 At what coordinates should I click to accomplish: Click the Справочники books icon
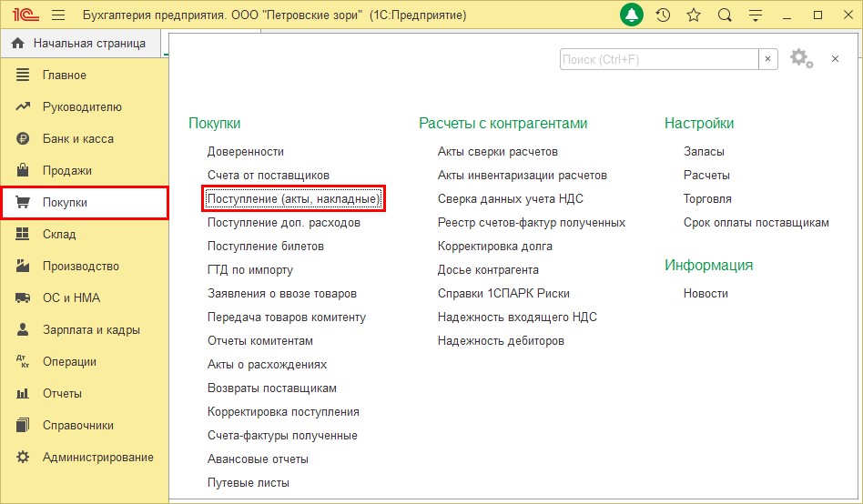coord(23,425)
